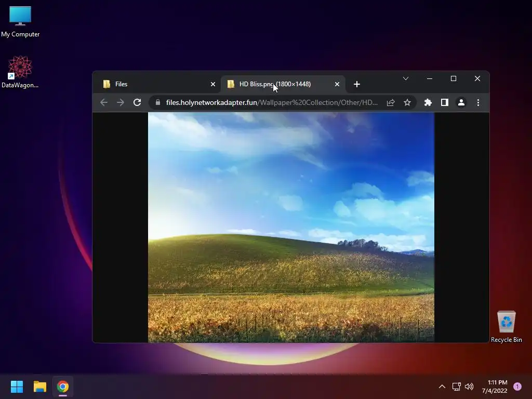Image resolution: width=532 pixels, height=399 pixels.
Task: Go forward in browser history
Action: [x=121, y=102]
